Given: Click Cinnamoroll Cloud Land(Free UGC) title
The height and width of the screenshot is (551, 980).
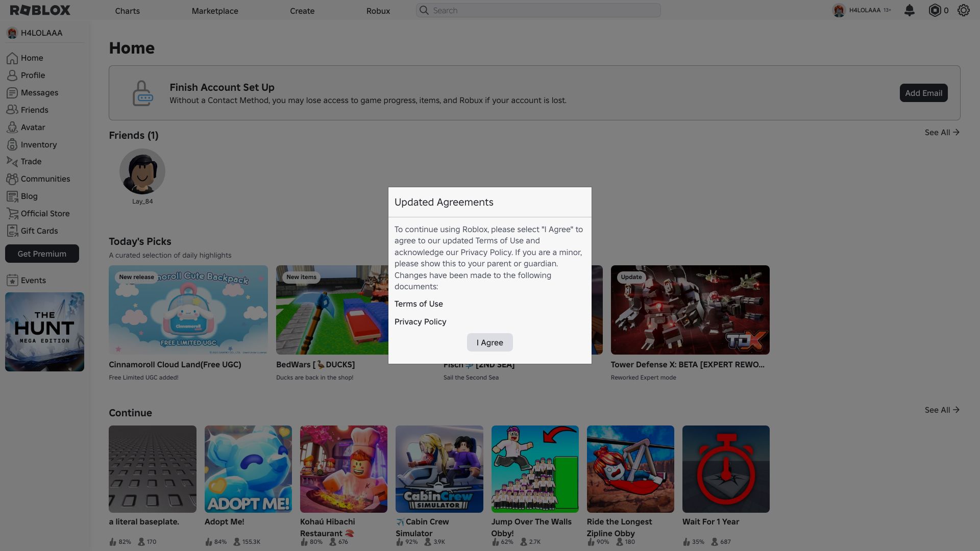Looking at the screenshot, I should 175,365.
